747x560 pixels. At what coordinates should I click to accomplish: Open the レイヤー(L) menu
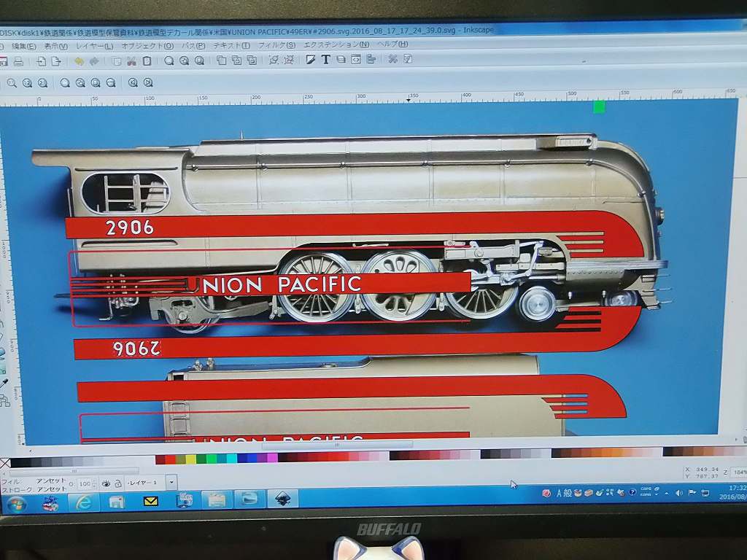94,46
